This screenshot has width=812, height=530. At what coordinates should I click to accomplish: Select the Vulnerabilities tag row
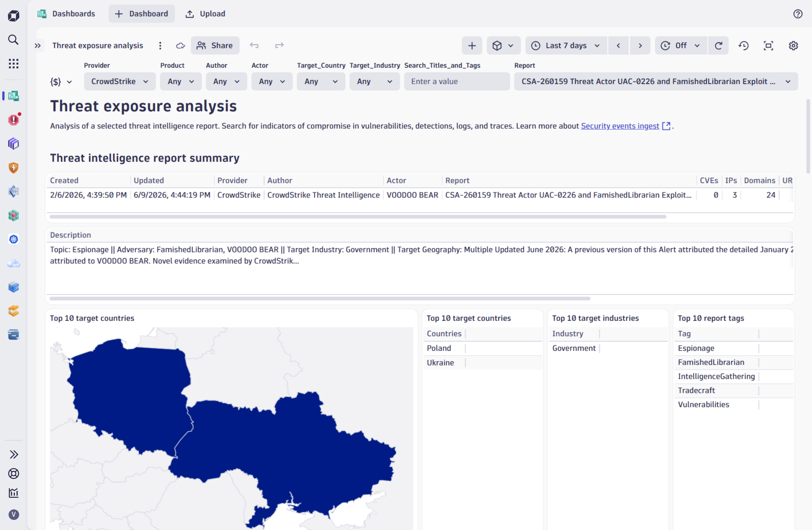pos(734,404)
